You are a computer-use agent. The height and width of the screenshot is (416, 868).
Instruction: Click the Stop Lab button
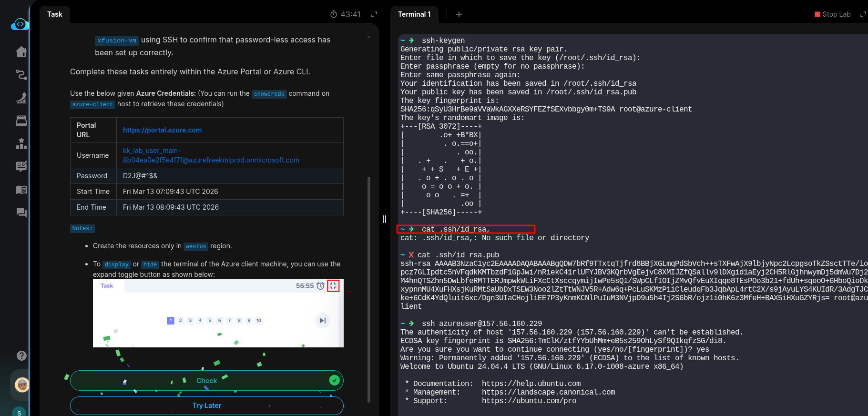point(832,14)
